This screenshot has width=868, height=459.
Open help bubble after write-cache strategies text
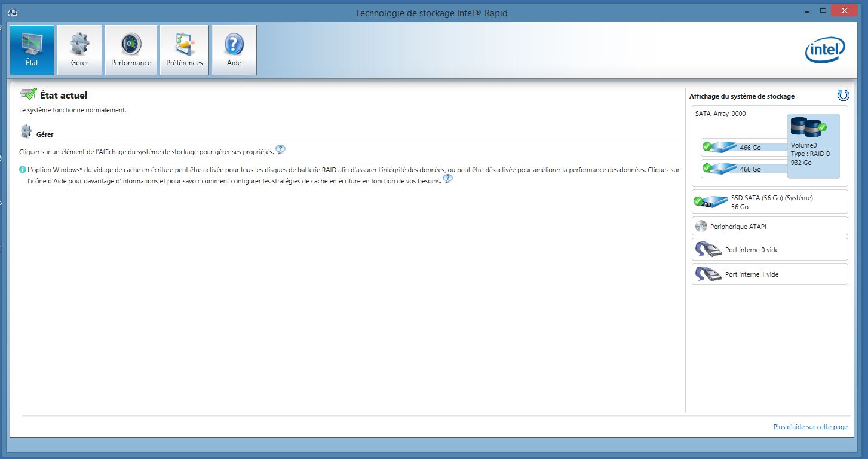pos(447,179)
